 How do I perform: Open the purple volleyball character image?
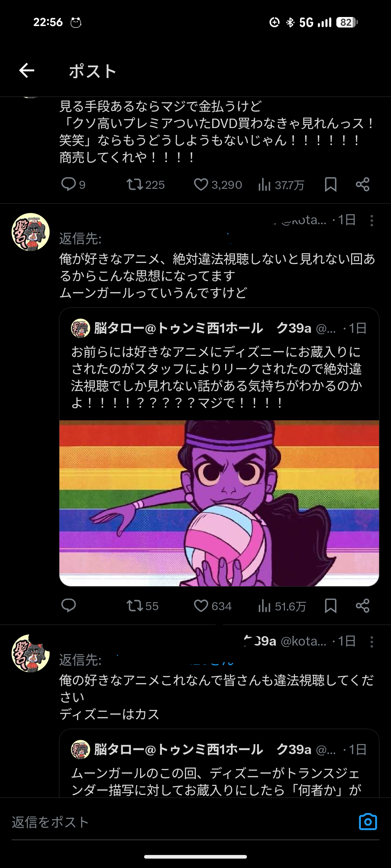tap(219, 503)
